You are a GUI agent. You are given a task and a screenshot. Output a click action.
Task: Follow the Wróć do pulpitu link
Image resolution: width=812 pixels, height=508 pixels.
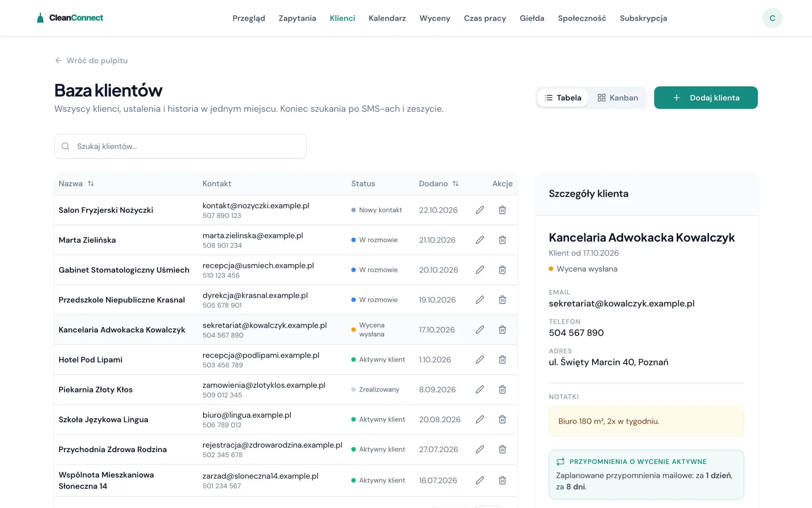91,61
